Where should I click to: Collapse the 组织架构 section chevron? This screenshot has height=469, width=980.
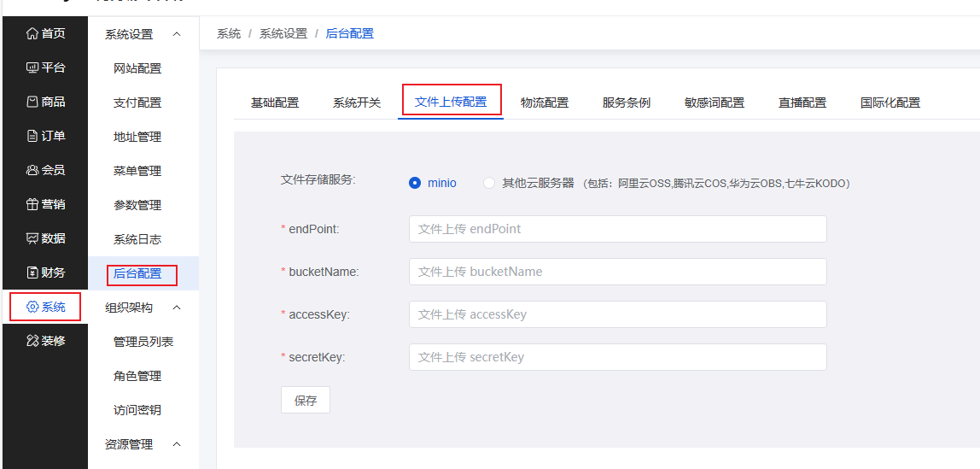pyautogui.click(x=177, y=308)
